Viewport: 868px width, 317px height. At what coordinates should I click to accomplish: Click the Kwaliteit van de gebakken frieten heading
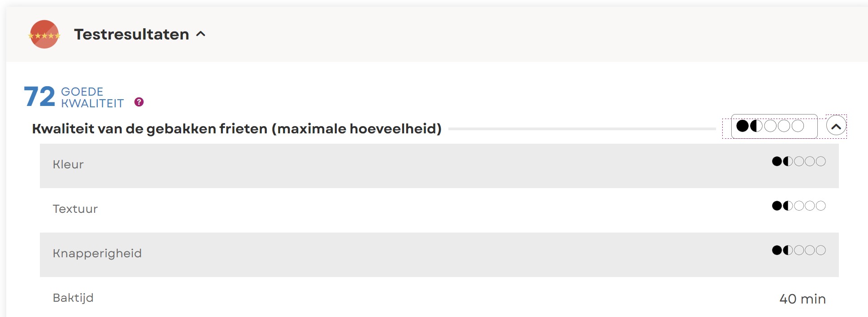237,129
